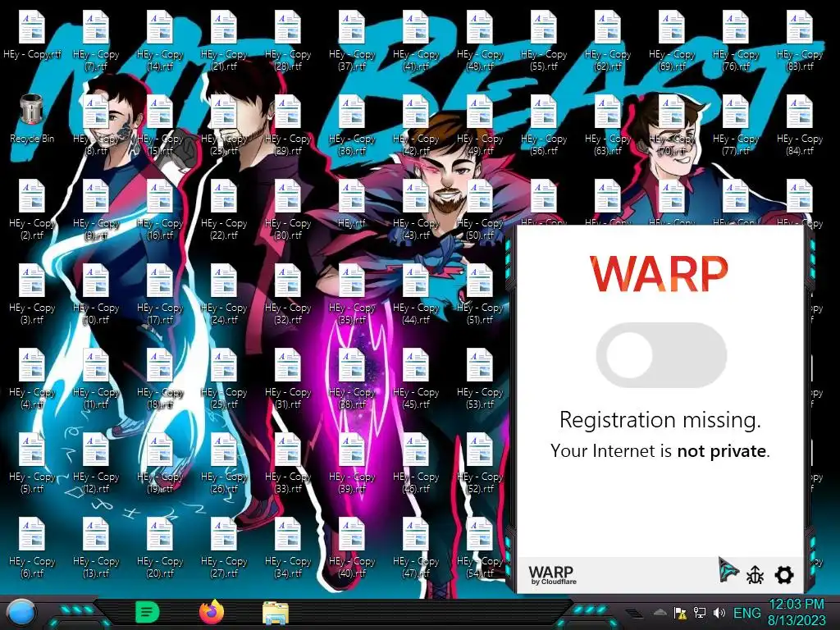Image resolution: width=840 pixels, height=630 pixels.
Task: Select HEy - Copy (46).rtf file
Action: coord(416,463)
